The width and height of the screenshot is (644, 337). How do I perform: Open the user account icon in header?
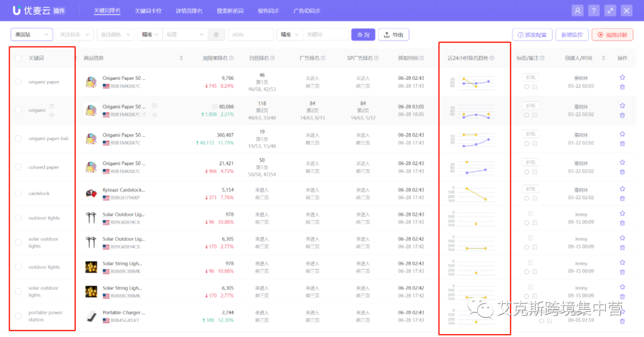point(577,11)
